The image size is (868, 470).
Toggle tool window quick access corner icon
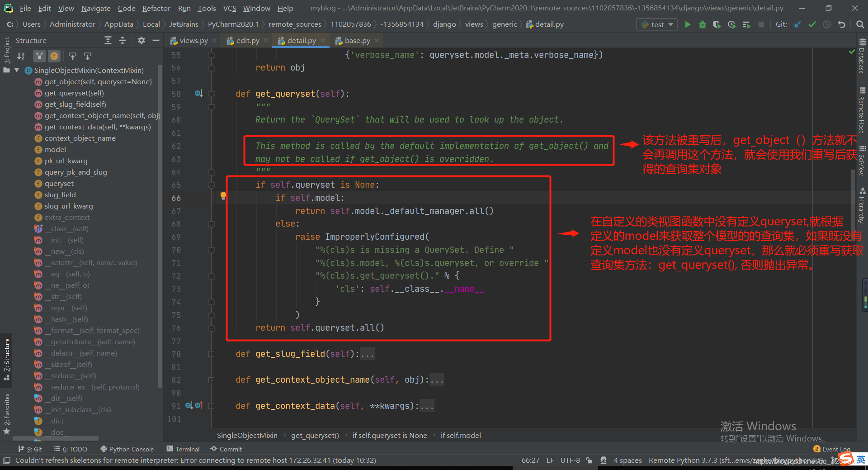[6, 460]
